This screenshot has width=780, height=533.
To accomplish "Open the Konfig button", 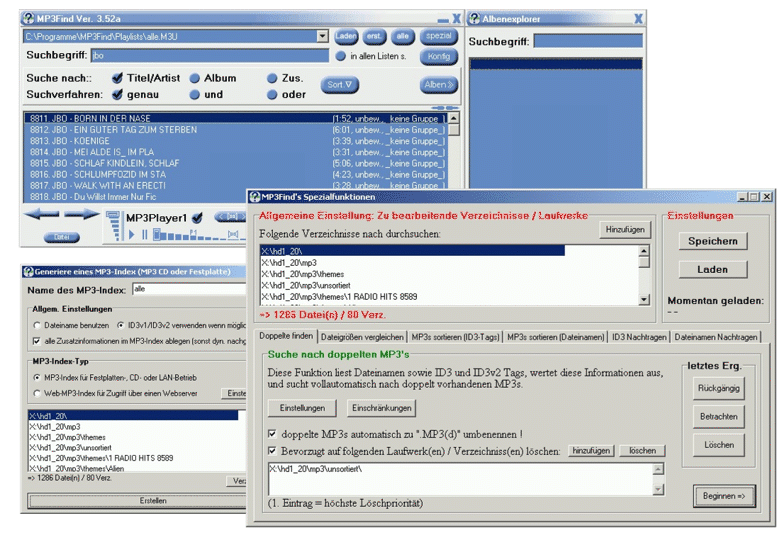I will pos(438,56).
